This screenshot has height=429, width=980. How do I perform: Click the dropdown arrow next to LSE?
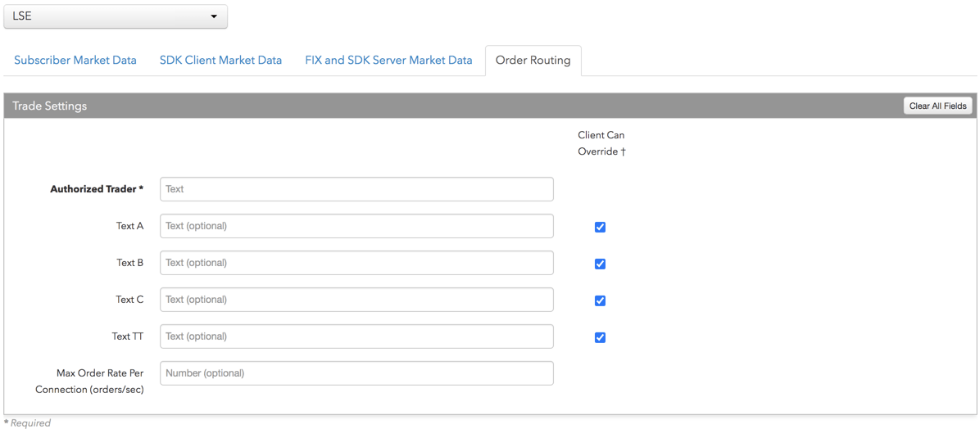click(215, 17)
